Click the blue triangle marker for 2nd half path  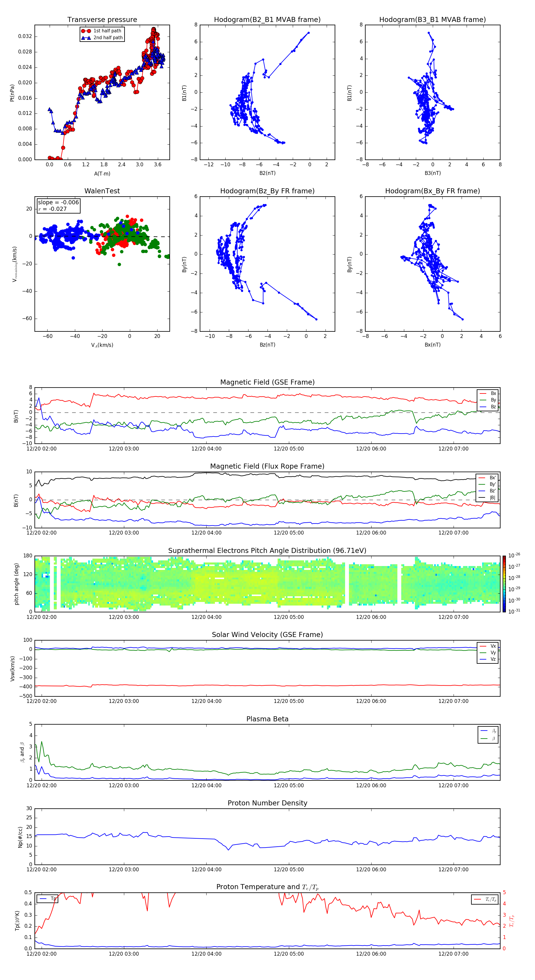(x=86, y=38)
